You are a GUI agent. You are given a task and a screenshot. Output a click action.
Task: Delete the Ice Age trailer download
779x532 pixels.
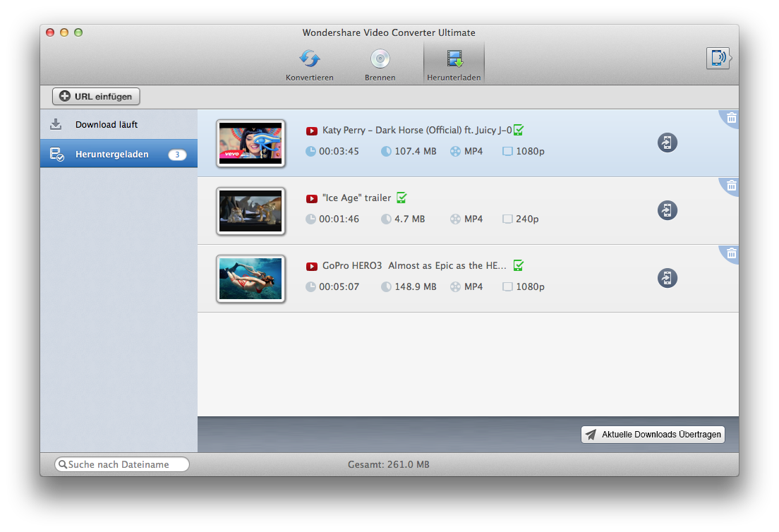(731, 186)
